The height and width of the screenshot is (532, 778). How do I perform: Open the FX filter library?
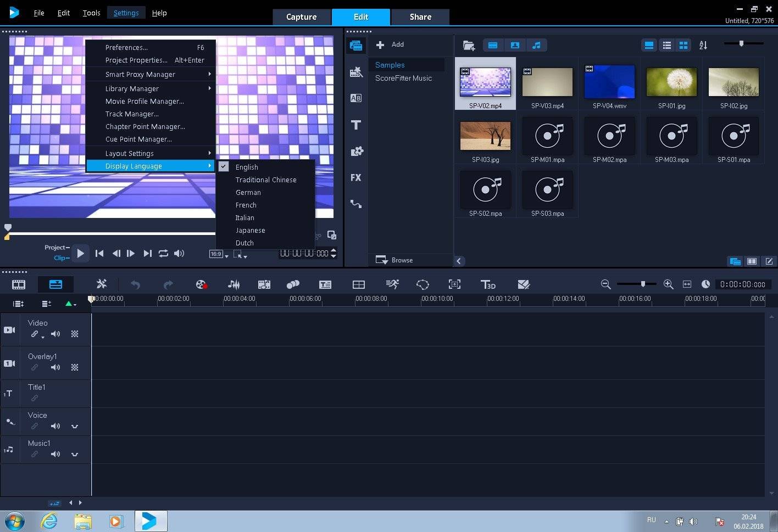coord(355,178)
